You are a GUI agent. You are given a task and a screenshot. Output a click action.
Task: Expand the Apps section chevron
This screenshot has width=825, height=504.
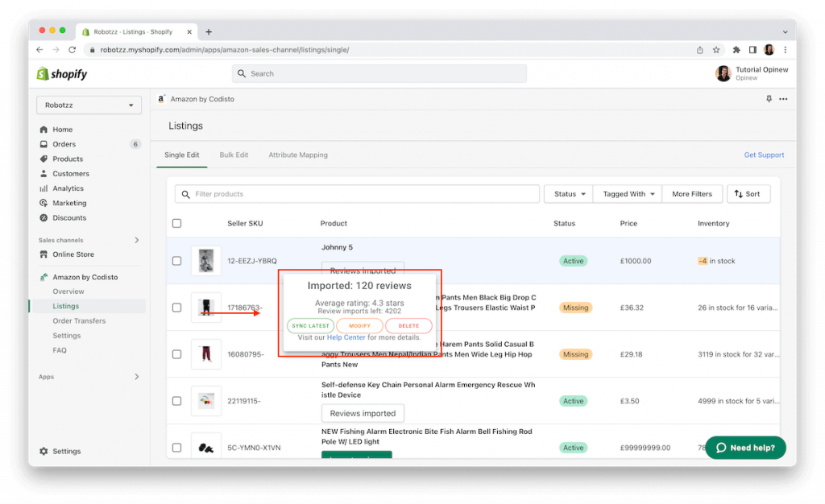(x=137, y=377)
